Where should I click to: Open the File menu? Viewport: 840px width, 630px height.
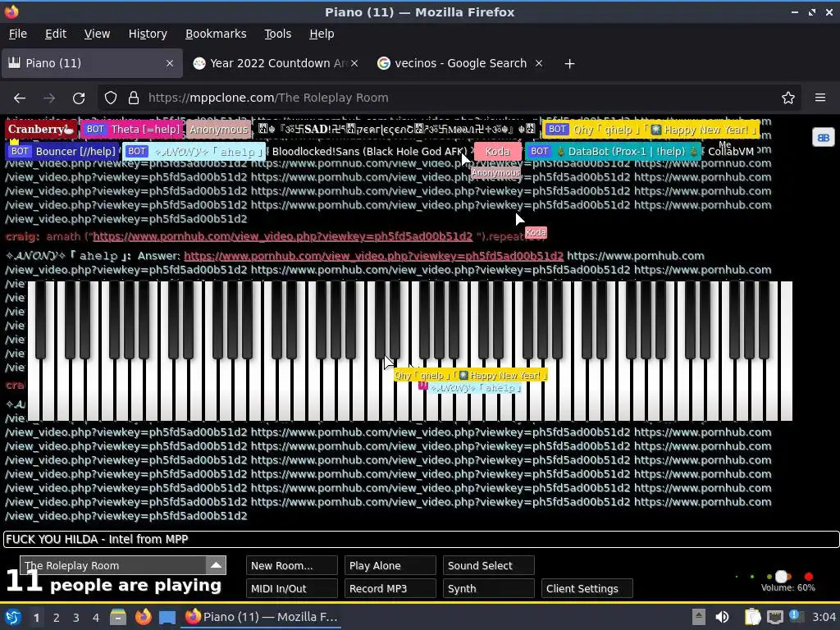(x=18, y=34)
